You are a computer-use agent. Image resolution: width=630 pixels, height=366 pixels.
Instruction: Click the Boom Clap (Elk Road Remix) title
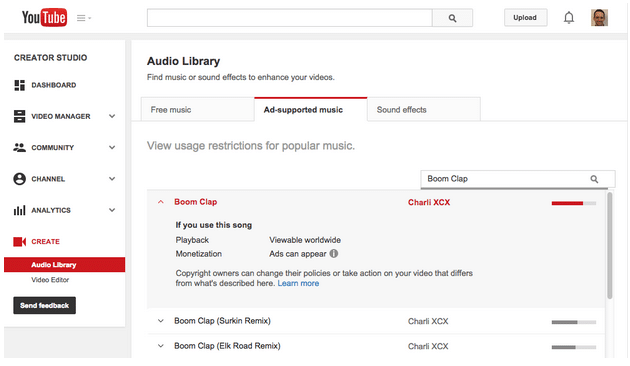click(227, 346)
